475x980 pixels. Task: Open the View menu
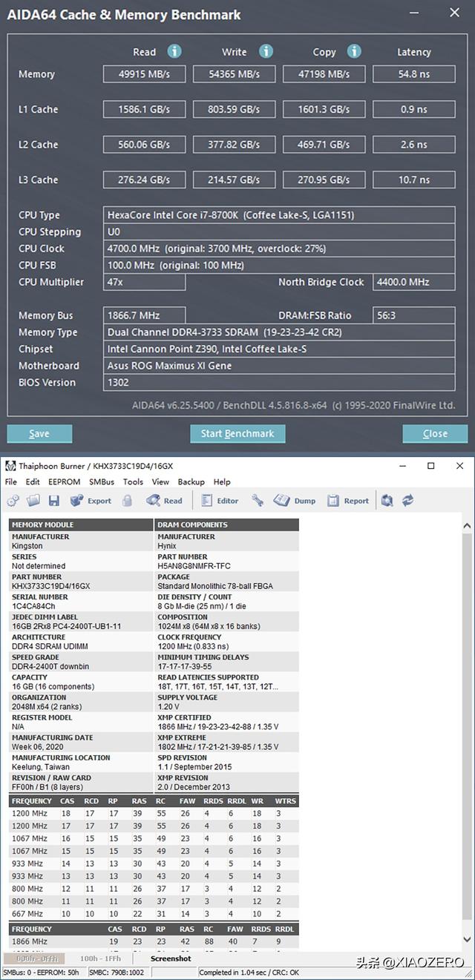click(x=161, y=481)
